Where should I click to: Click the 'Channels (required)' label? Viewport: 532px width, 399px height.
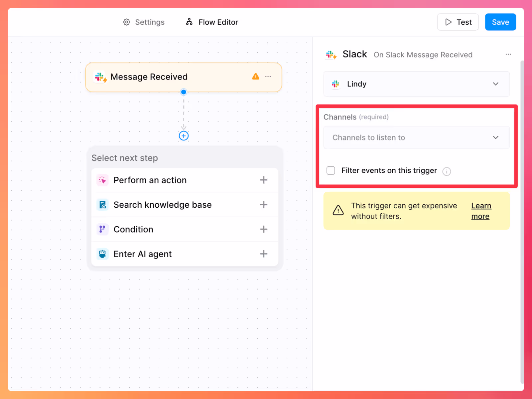[356, 117]
